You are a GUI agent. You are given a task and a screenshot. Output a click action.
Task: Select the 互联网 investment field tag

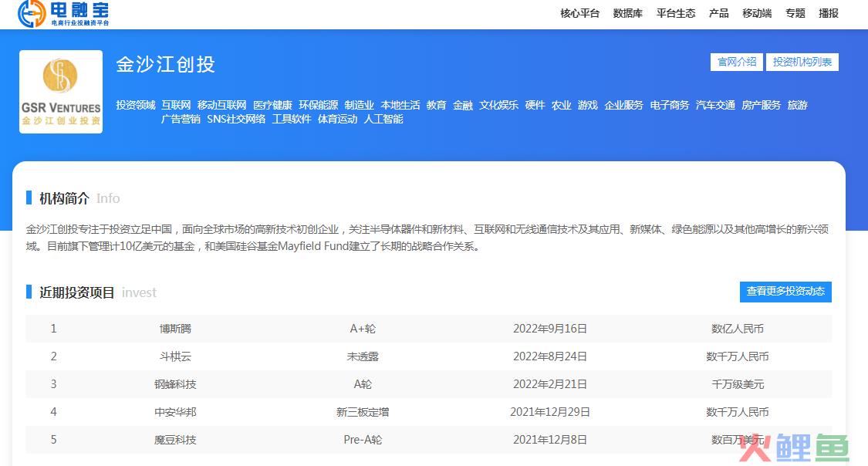(x=176, y=105)
